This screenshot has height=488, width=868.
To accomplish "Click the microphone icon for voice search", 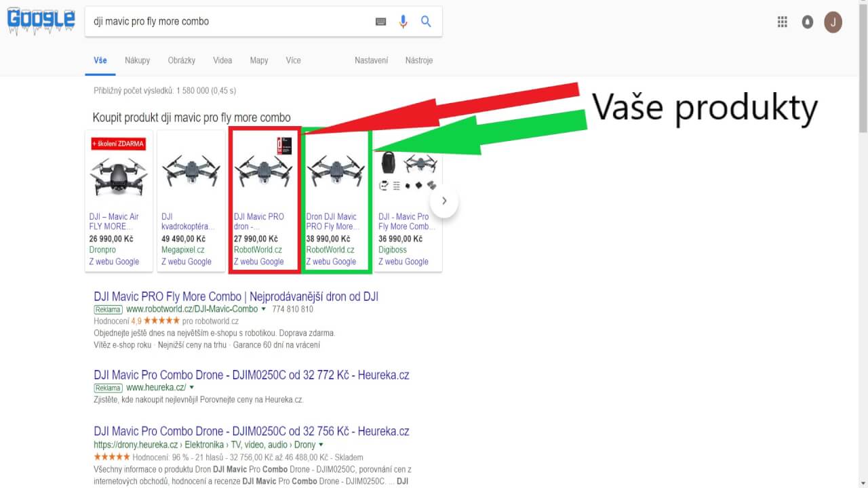I will [403, 21].
